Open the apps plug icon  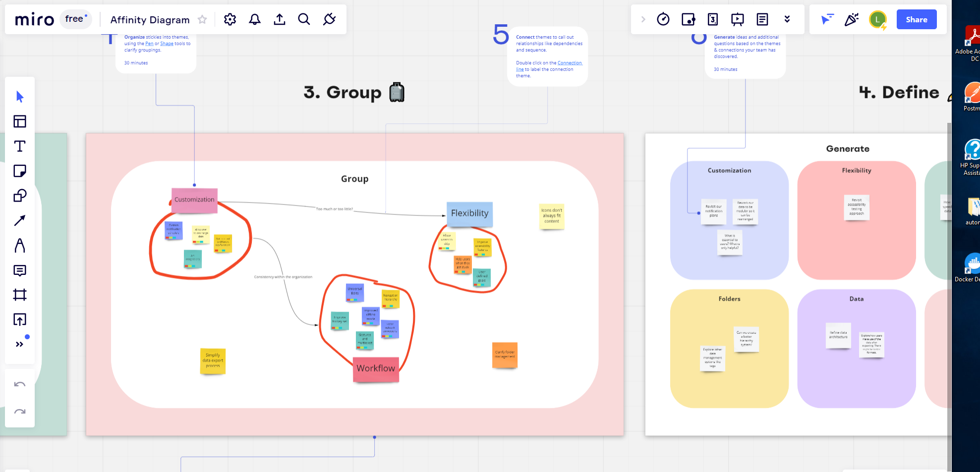329,19
